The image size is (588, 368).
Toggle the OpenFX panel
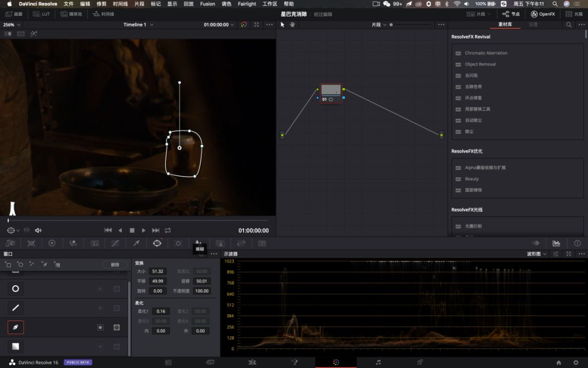pos(543,14)
